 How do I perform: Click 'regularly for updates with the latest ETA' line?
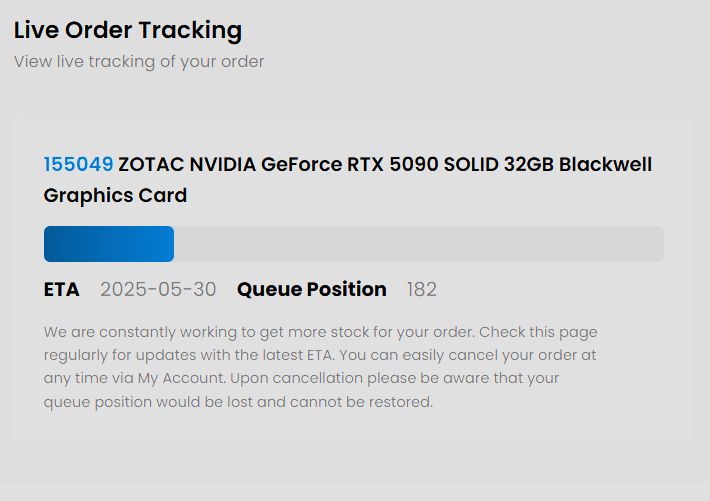[x=190, y=355]
